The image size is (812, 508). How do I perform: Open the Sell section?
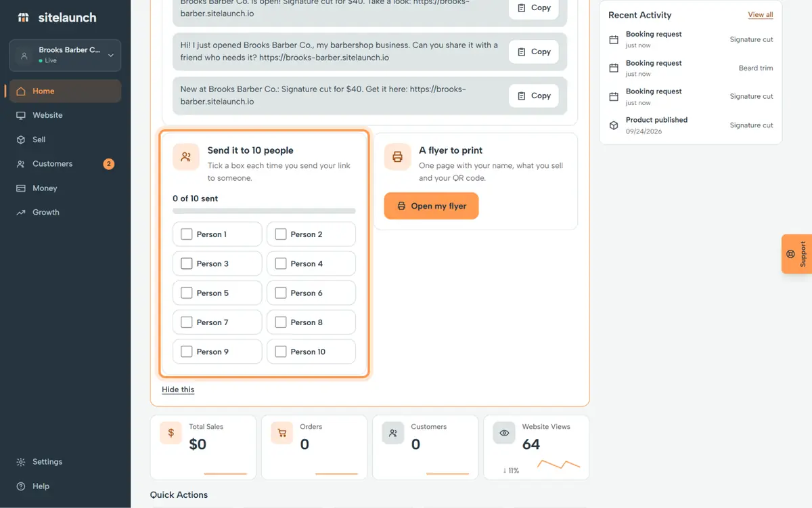click(x=65, y=140)
